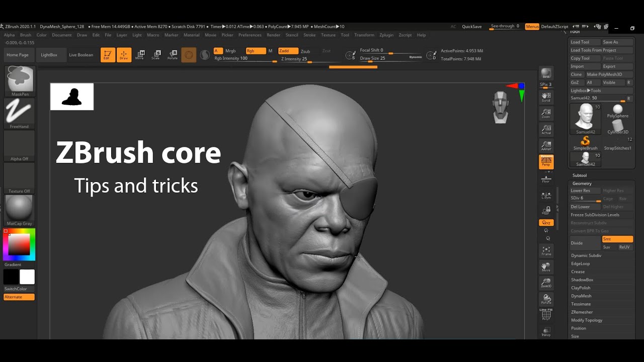Click Make PolyMesh3D button
This screenshot has height=362, width=644.
[x=609, y=74]
